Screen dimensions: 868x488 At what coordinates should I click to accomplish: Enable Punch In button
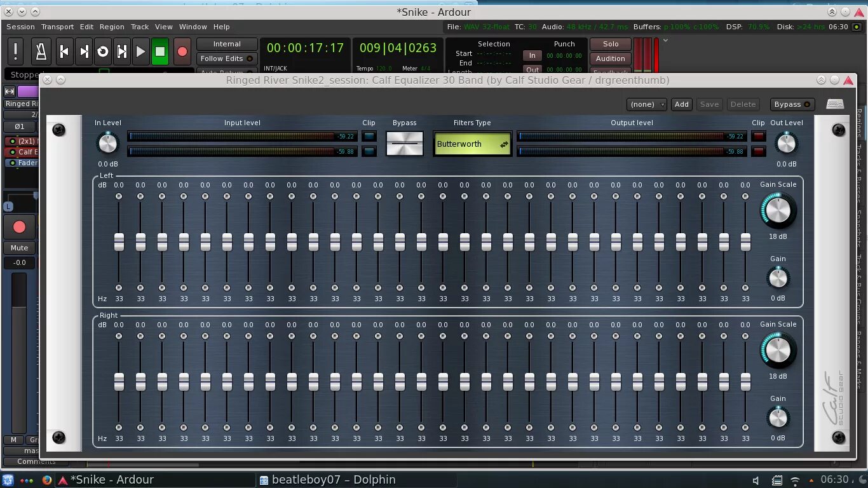coord(532,56)
